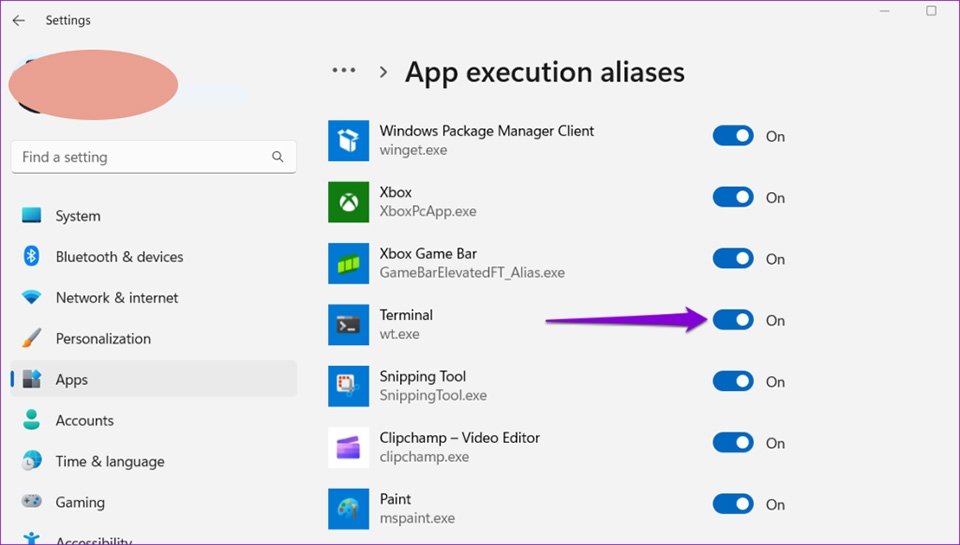Open Bluetooth & devices settings
The height and width of the screenshot is (545, 960).
point(154,257)
